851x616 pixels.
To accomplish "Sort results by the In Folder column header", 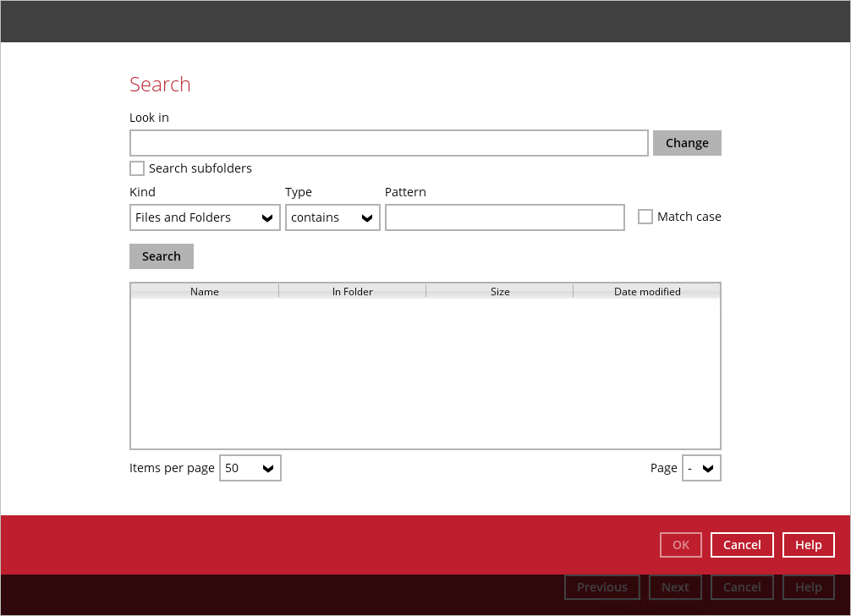I will pyautogui.click(x=352, y=291).
